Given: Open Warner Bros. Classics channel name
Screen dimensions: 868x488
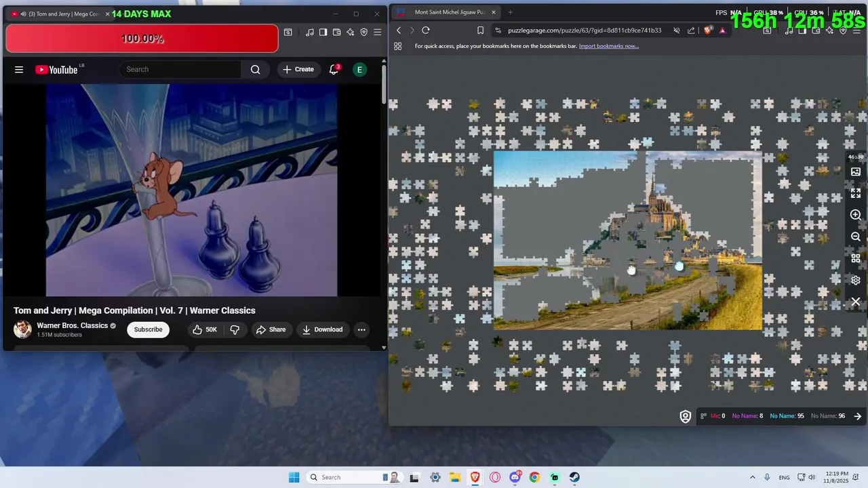Looking at the screenshot, I should (x=73, y=325).
